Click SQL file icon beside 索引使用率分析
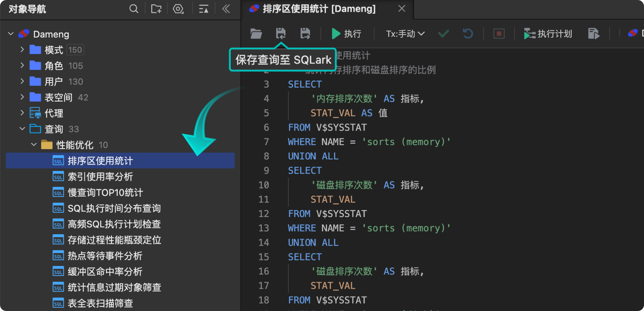 (x=58, y=177)
